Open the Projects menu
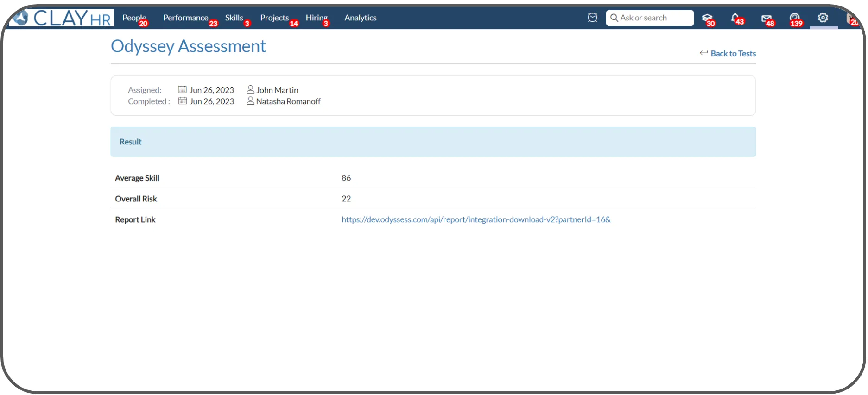The width and height of the screenshot is (868, 395). point(274,18)
